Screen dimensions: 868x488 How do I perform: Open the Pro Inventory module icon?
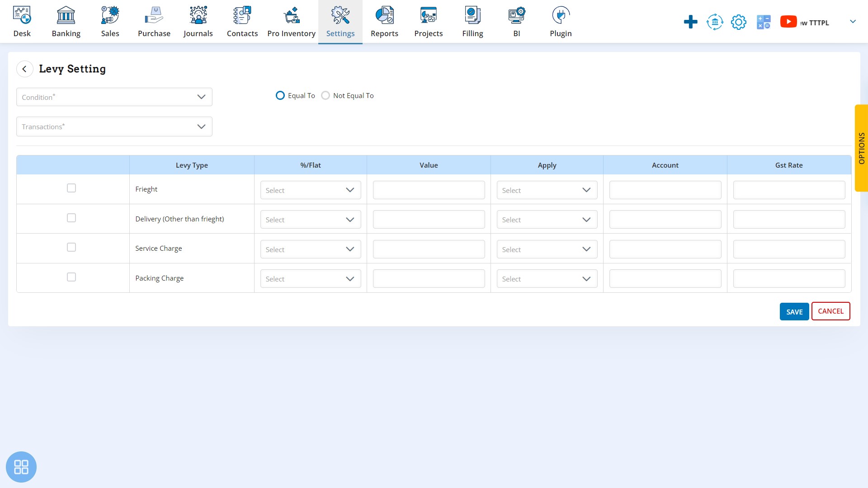[292, 15]
